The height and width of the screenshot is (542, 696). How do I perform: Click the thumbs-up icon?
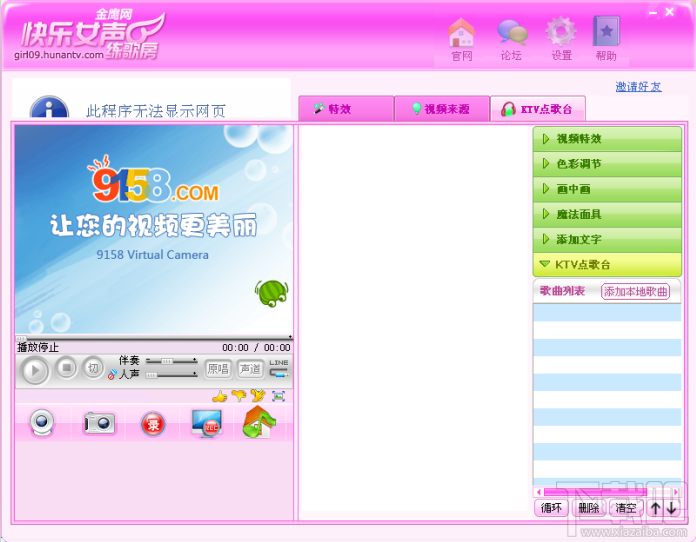tap(220, 396)
